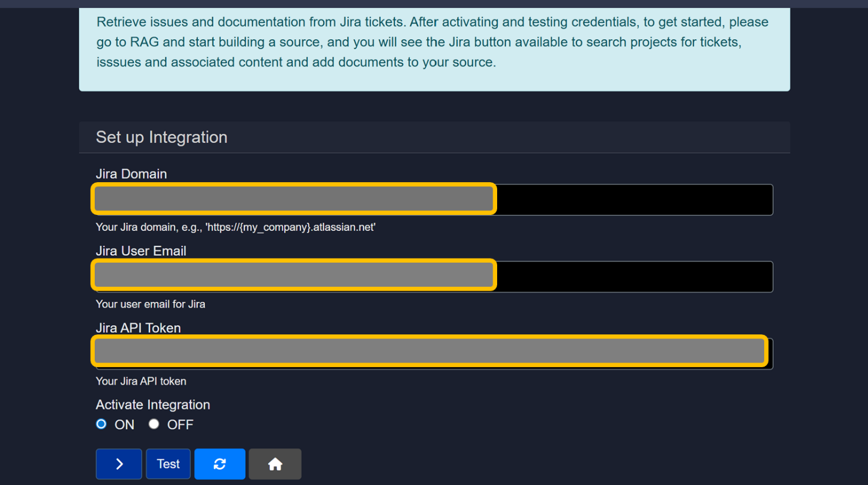Screen dimensions: 868x485
Task: Click the 'Your Jira API token' hint text
Action: point(141,381)
